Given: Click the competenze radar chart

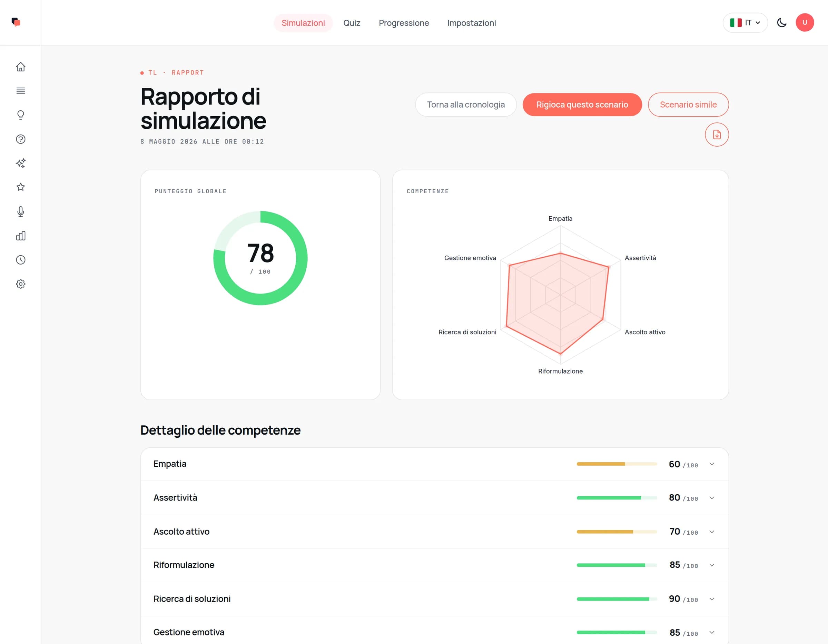Looking at the screenshot, I should tap(560, 294).
